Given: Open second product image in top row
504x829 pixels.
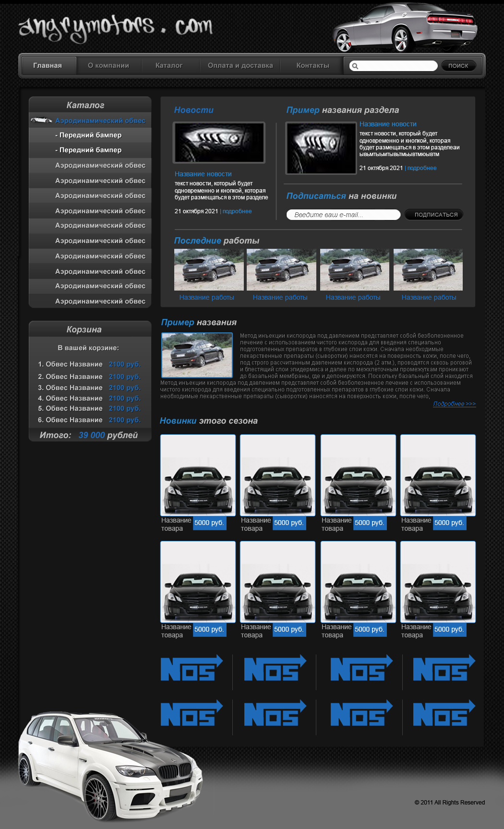Looking at the screenshot, I should point(277,475).
